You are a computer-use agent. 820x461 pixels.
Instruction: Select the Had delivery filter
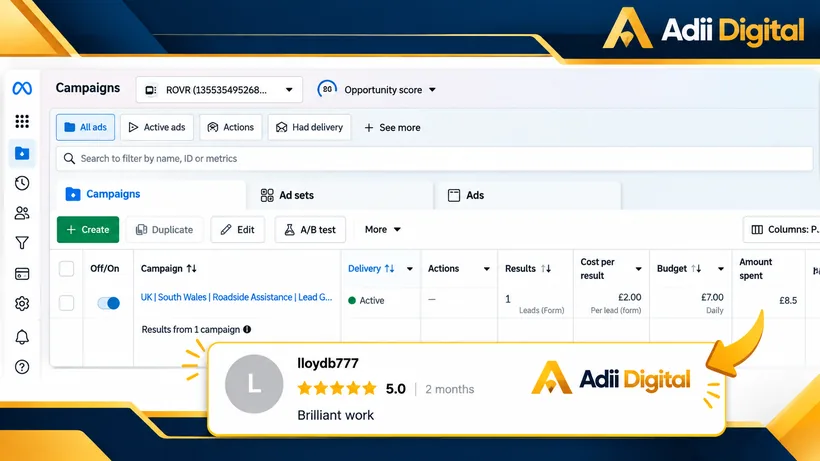pos(310,127)
